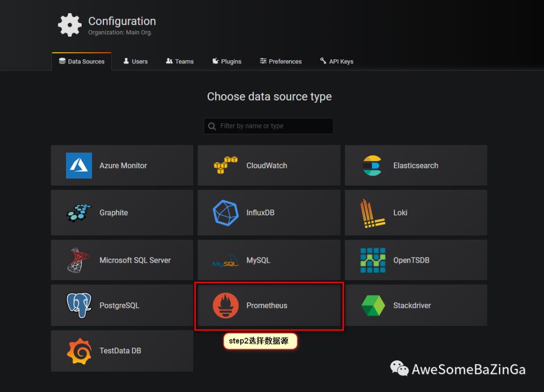The image size is (544, 392).
Task: Click the magnifier icon in the filter box
Action: pyautogui.click(x=212, y=126)
